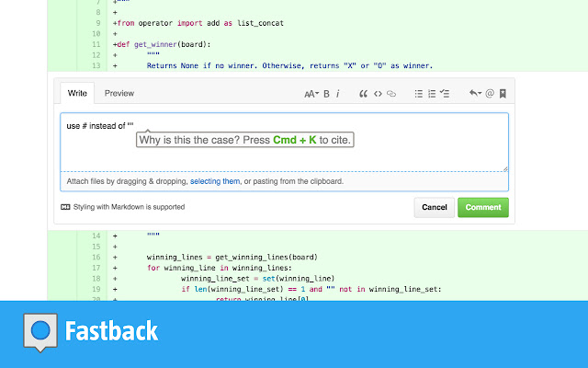Viewport: 588px width, 368px height.
Task: Click line number 16 in the diff
Action: pyautogui.click(x=96, y=258)
